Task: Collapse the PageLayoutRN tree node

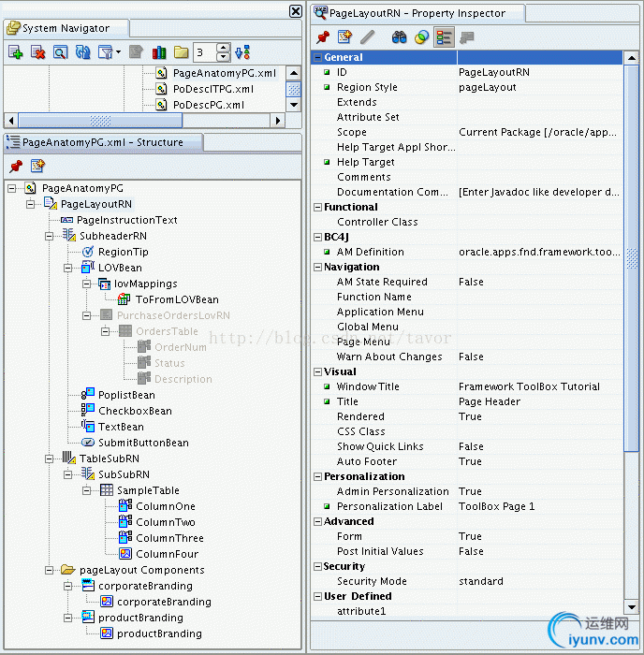Action: tap(31, 204)
